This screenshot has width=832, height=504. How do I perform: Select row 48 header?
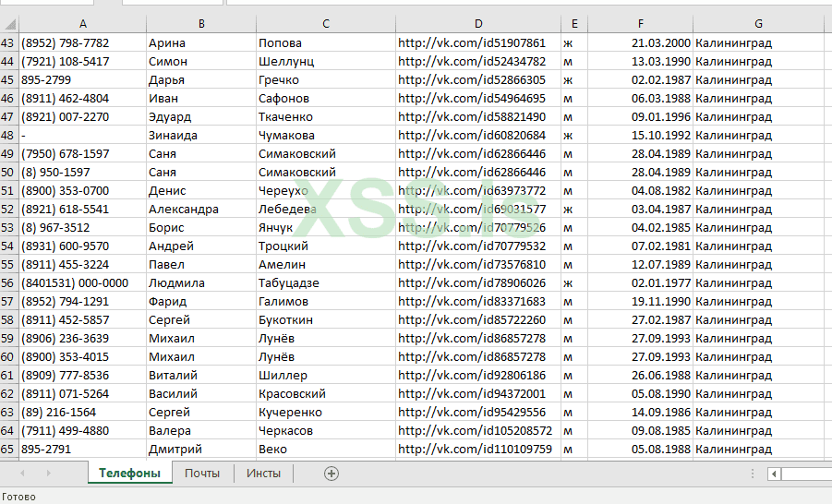pyautogui.click(x=8, y=136)
